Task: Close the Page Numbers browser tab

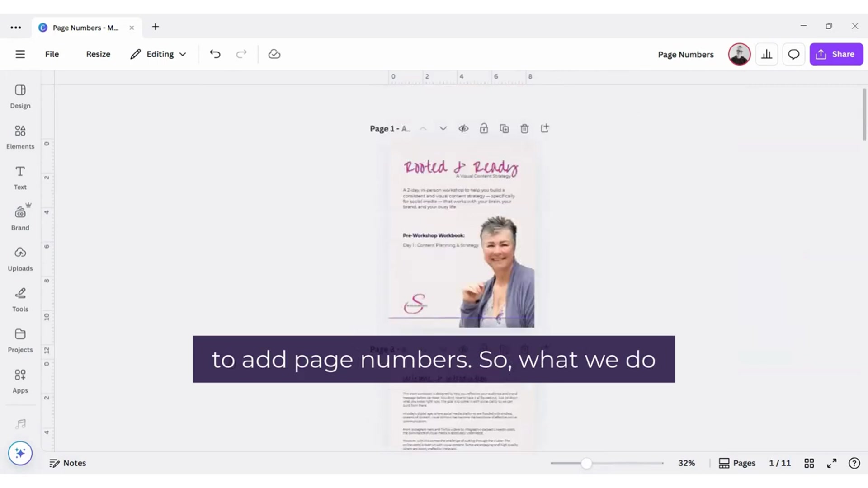Action: pyautogui.click(x=132, y=28)
